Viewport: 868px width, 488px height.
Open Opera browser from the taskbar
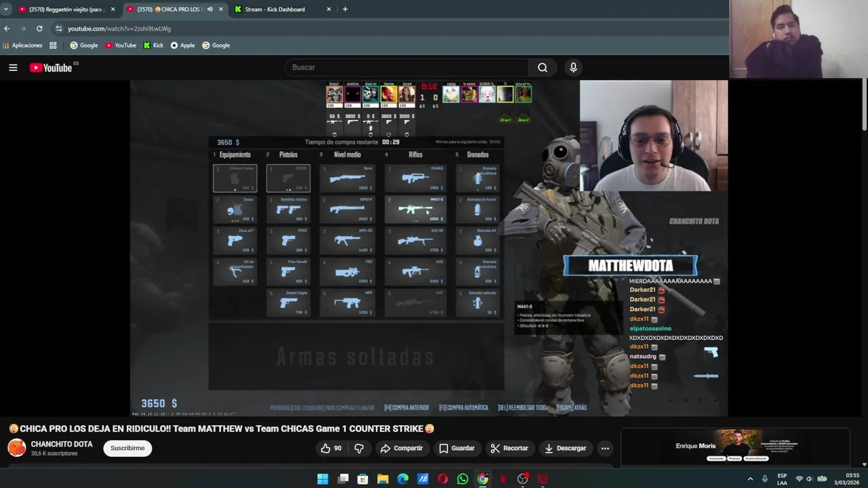coord(443,479)
